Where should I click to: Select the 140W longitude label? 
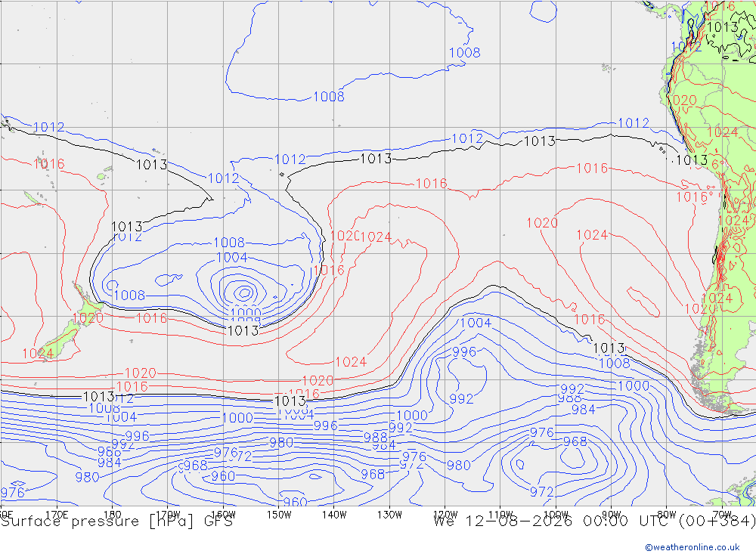tap(334, 515)
